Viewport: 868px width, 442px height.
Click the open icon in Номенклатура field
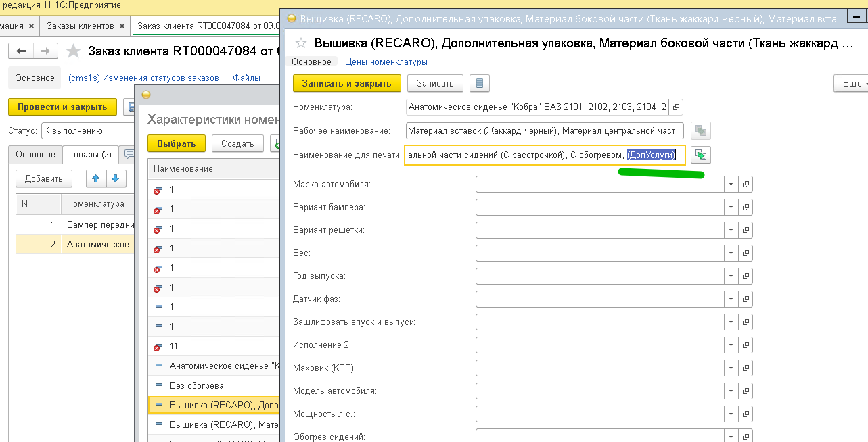point(676,107)
